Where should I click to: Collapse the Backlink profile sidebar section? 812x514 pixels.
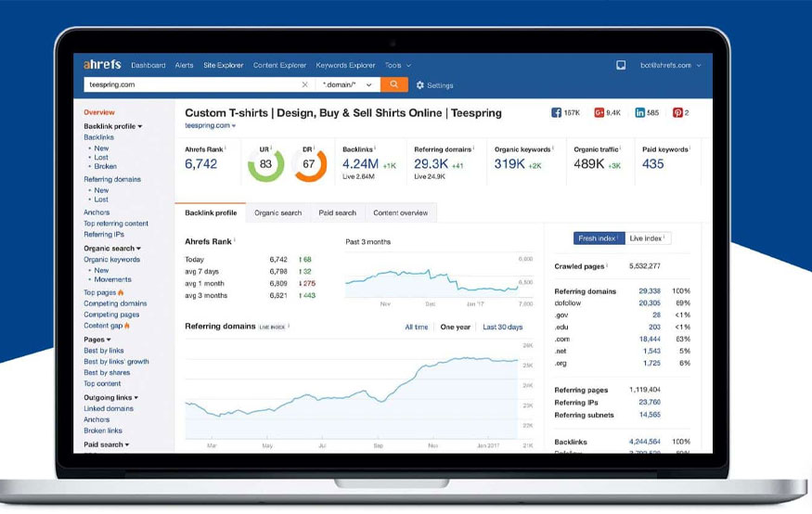coord(113,126)
